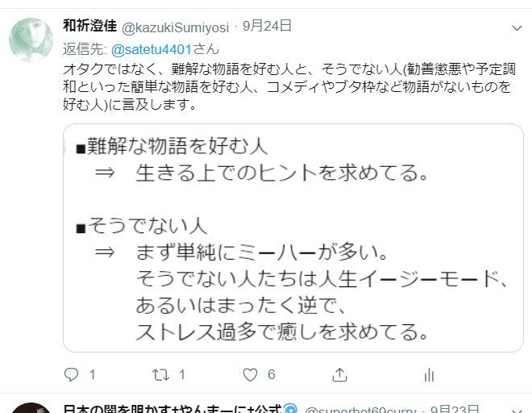Image resolution: width=532 pixels, height=413 pixels.
Task: Open the share upload arrow icon
Action: 339,374
